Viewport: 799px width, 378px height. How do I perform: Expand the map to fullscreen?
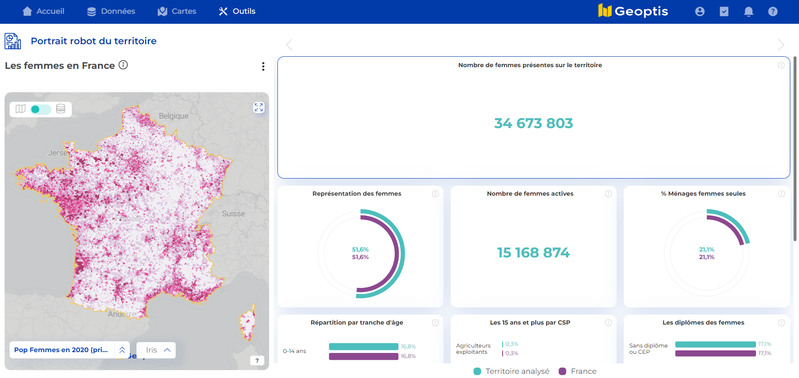pos(258,107)
